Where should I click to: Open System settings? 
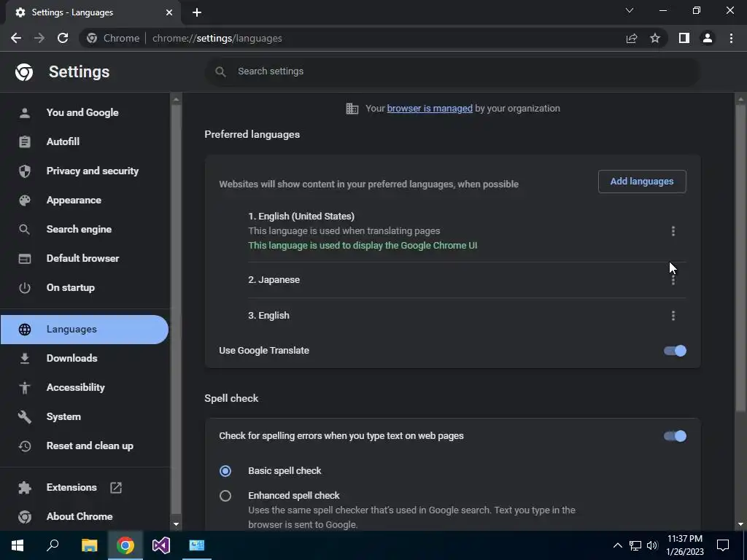pos(85,416)
